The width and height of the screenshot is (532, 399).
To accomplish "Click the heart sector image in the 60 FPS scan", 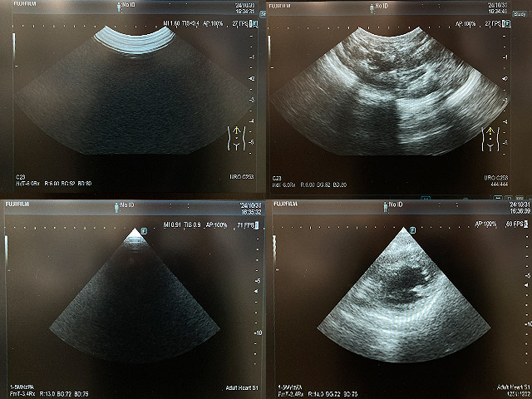I will pos(404,296).
